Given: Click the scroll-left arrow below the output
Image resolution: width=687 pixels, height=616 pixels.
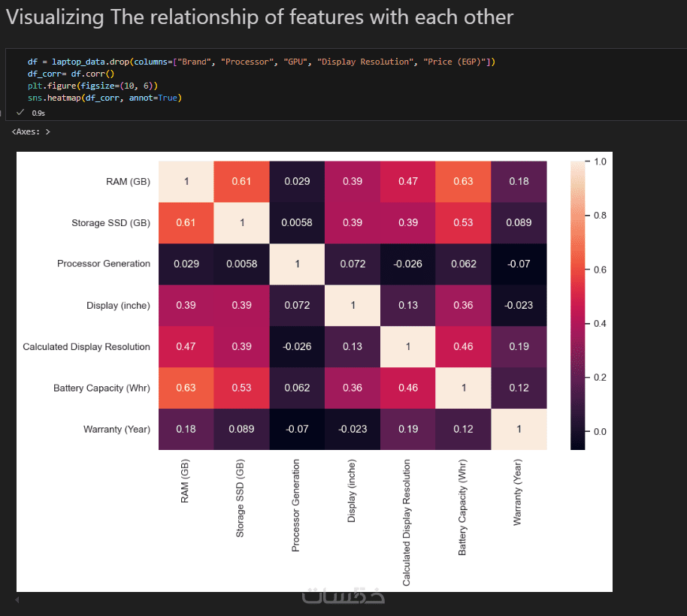Looking at the screenshot, I should pyautogui.click(x=17, y=600).
